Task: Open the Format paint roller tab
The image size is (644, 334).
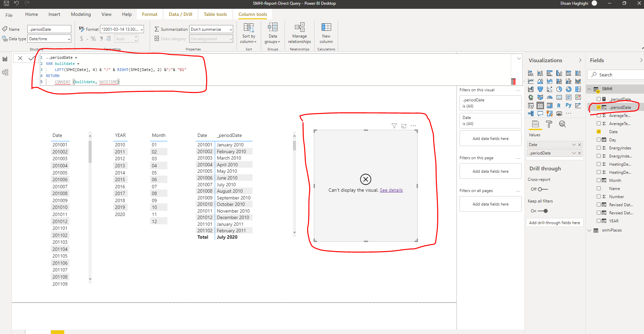Action: click(549, 124)
